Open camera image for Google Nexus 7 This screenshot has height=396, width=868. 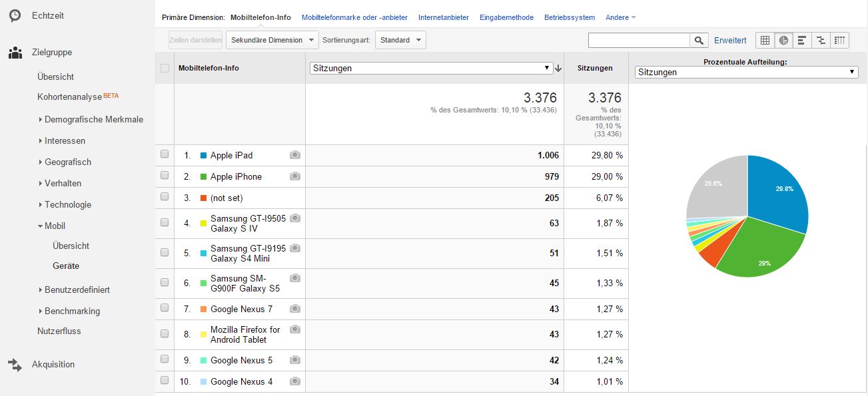295,309
